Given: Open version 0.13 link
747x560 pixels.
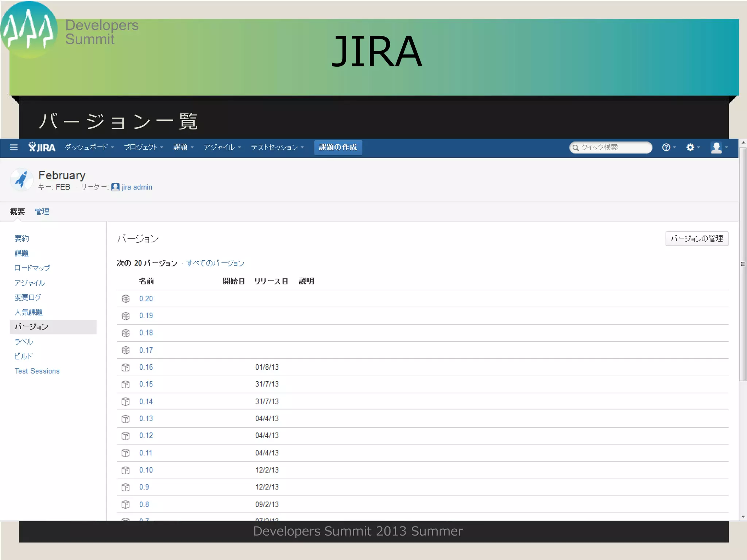Looking at the screenshot, I should click(x=146, y=419).
